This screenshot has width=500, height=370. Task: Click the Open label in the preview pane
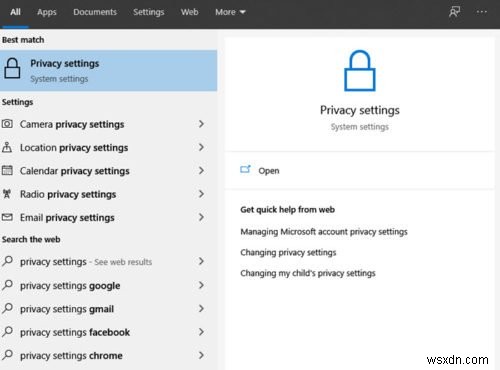pyautogui.click(x=269, y=171)
